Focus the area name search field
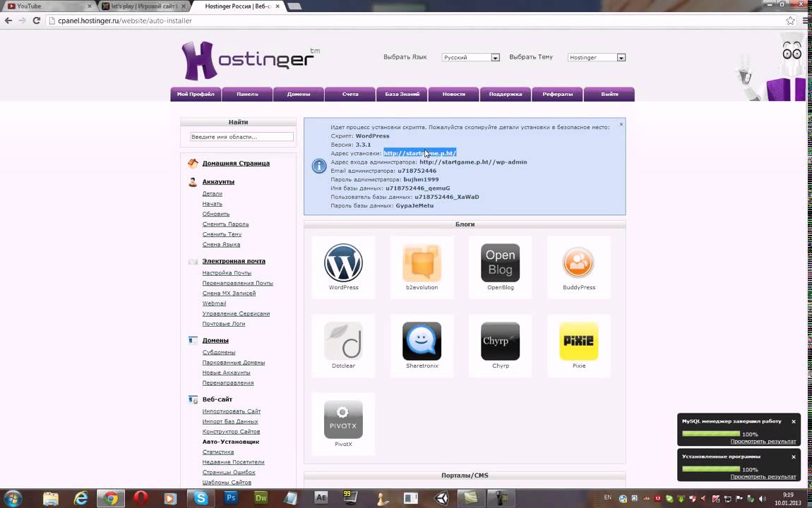 coord(242,137)
